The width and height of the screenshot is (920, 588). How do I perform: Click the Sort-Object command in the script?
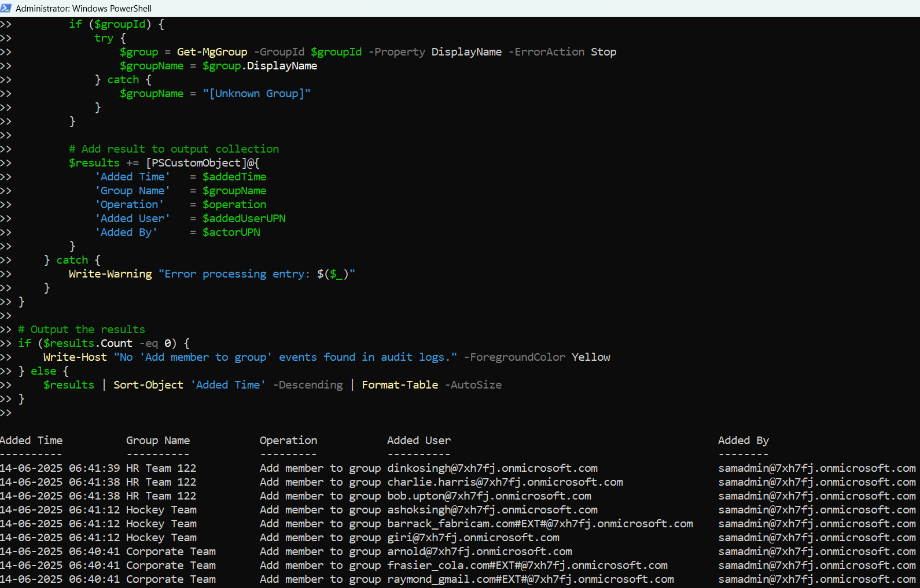[x=148, y=385]
